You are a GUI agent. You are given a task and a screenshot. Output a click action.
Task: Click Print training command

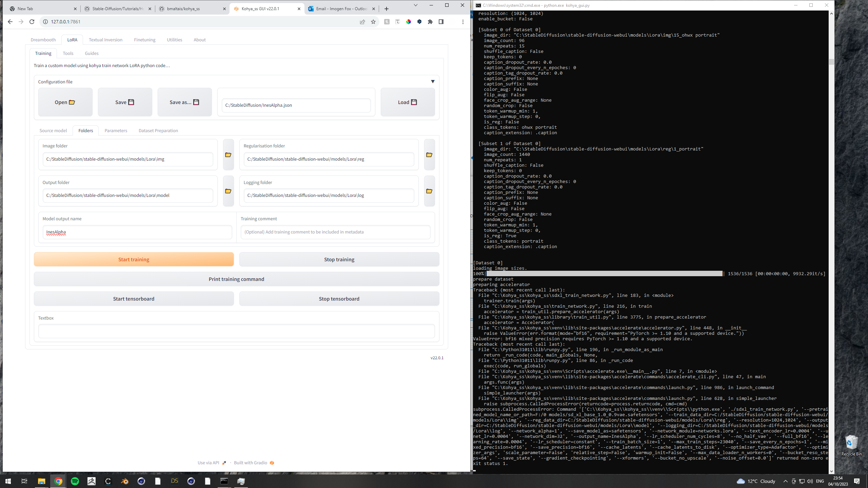pyautogui.click(x=236, y=279)
